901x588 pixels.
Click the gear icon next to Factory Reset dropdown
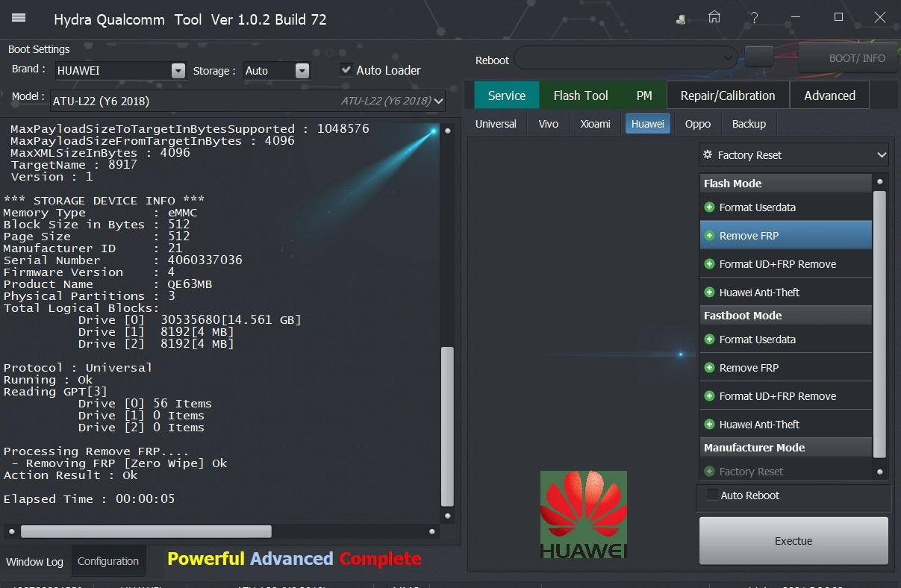(x=708, y=155)
